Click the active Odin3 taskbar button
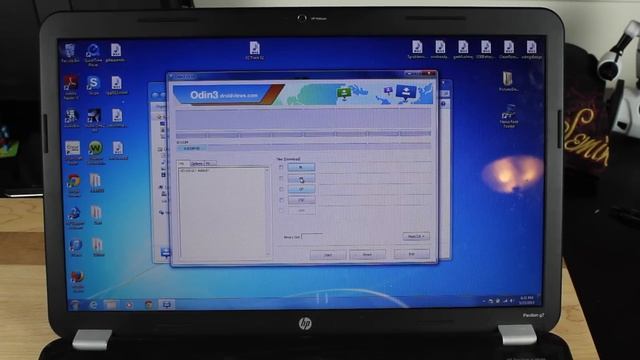640x360 pixels. tap(167, 304)
